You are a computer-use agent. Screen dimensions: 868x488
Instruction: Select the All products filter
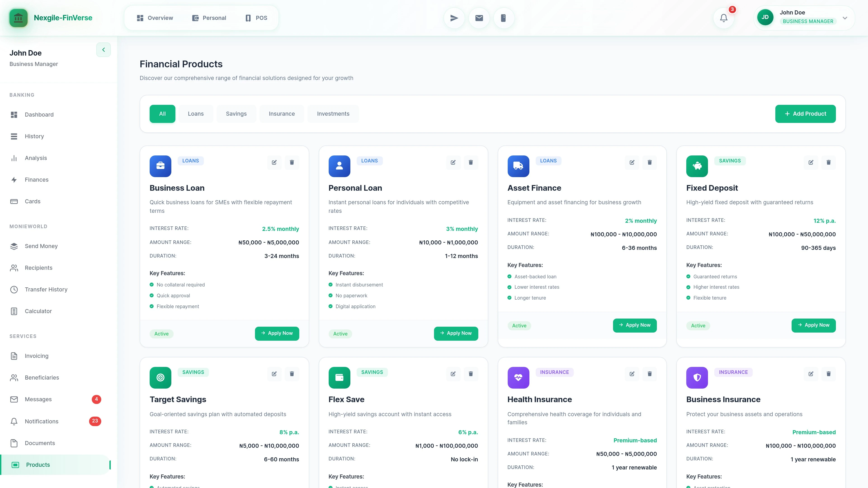tap(163, 113)
